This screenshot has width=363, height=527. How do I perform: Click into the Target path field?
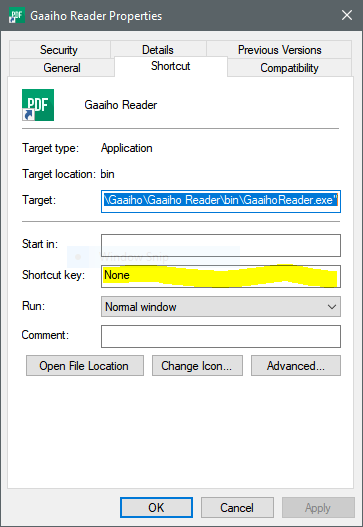click(221, 201)
